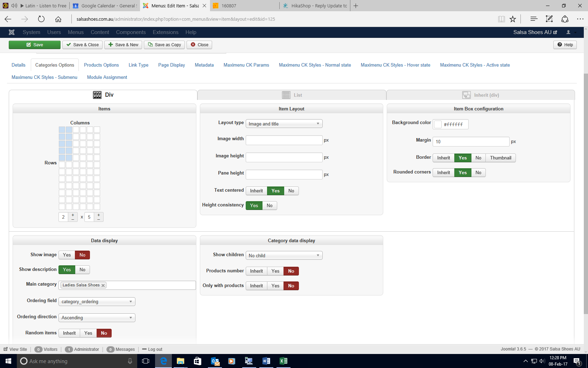Set Height consistency to No
This screenshot has height=368, width=588.
coord(269,205)
